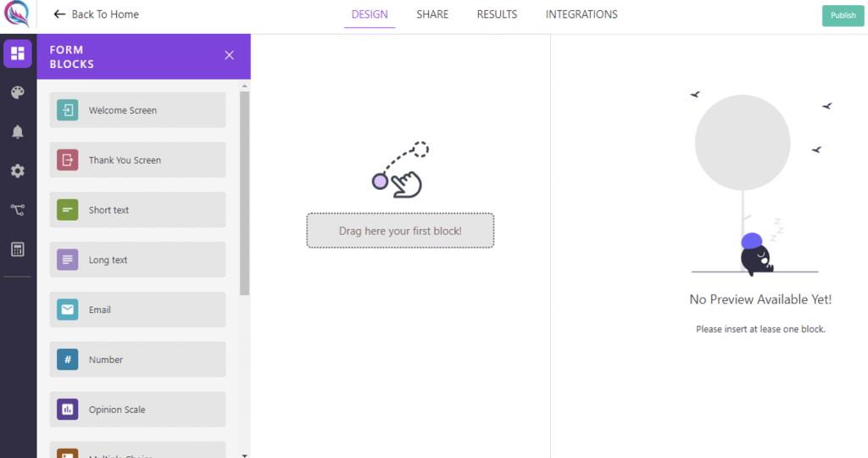The image size is (868, 458).
Task: Click the Number block hash icon
Action: (68, 360)
